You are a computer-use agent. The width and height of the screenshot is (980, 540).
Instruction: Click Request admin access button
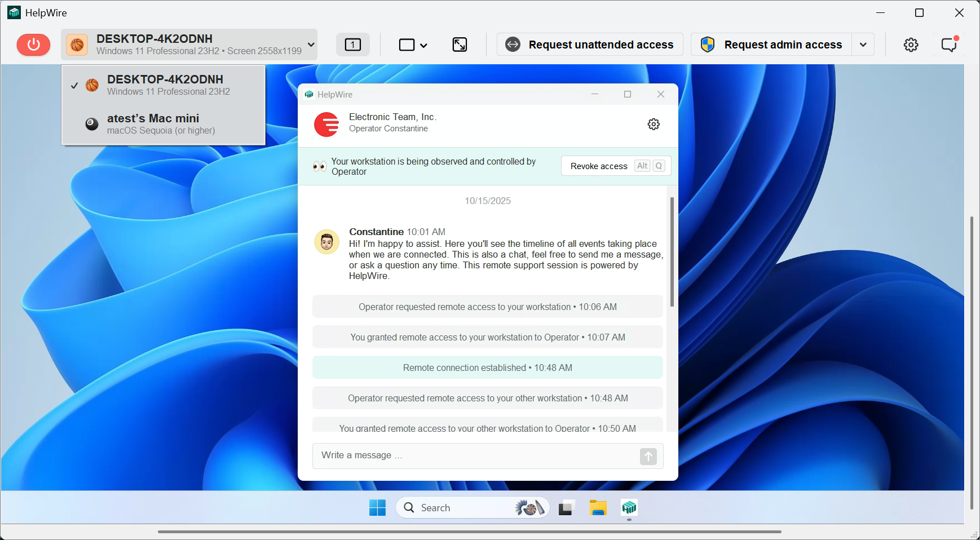click(x=771, y=45)
